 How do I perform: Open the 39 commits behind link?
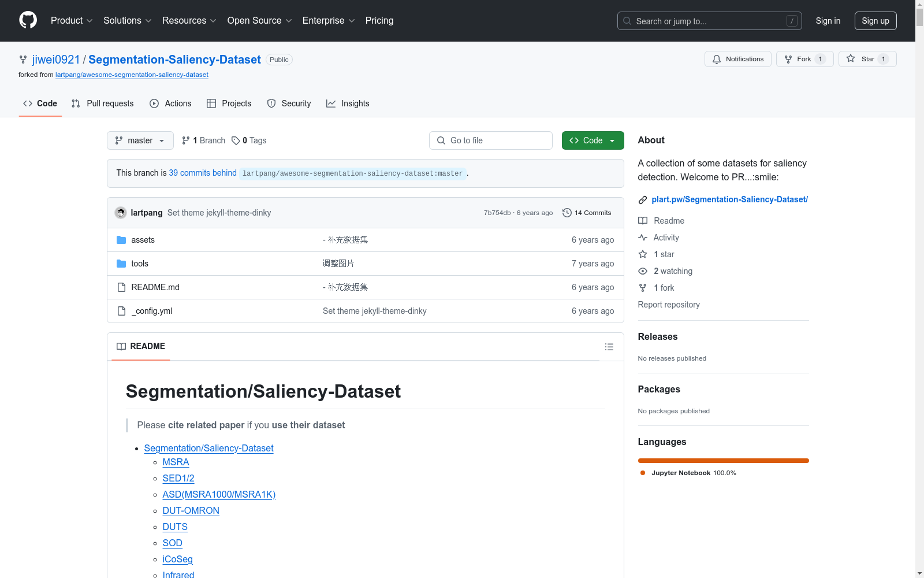[203, 173]
